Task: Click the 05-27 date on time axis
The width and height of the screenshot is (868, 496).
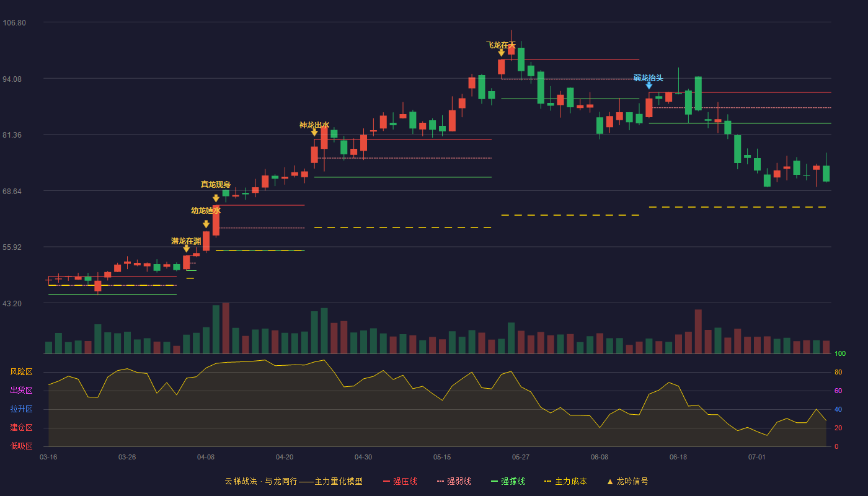Action: tap(521, 457)
